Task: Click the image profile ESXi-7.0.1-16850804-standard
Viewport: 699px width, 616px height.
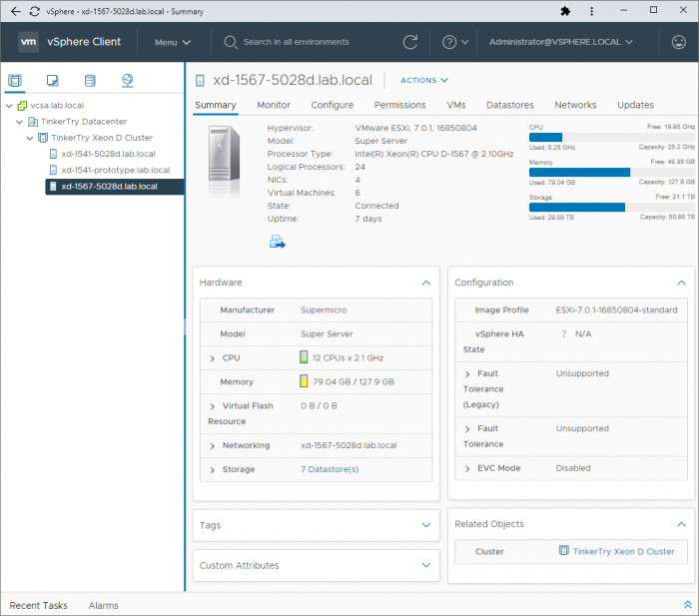Action: pos(616,310)
